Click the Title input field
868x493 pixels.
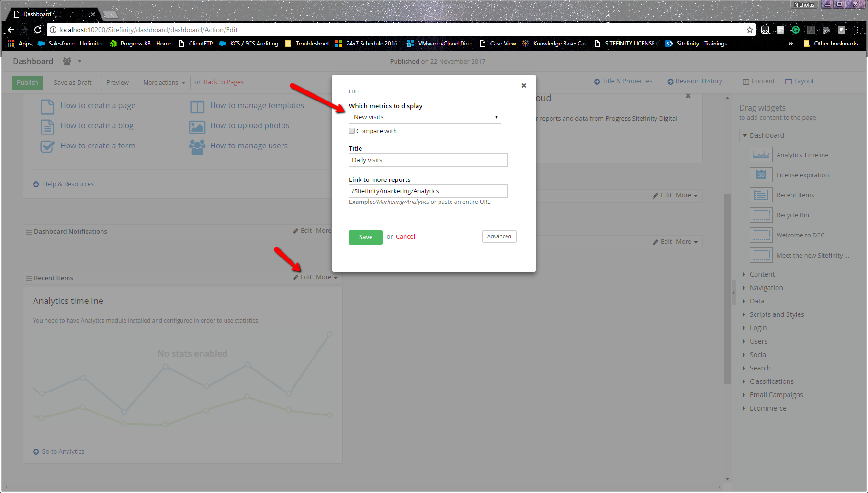pos(428,160)
